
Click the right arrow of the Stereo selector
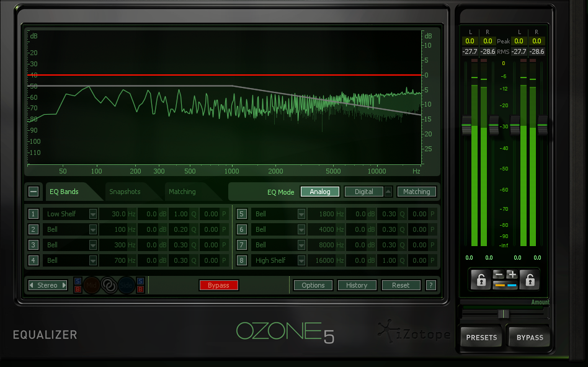[64, 285]
